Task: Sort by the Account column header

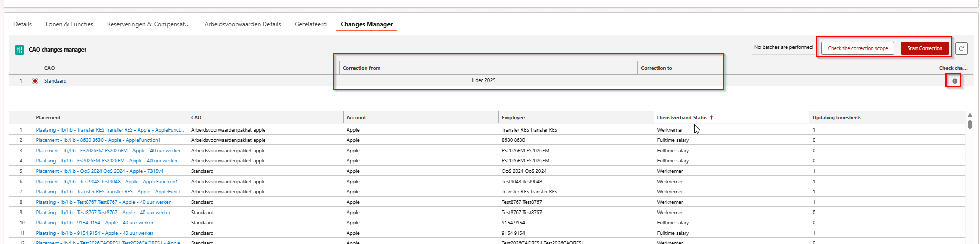Action: [356, 118]
